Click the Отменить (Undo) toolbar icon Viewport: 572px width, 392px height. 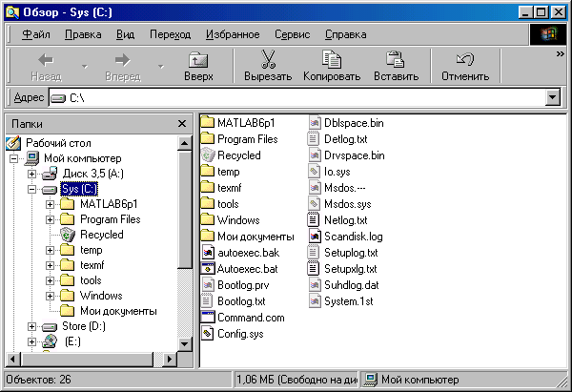click(x=465, y=59)
